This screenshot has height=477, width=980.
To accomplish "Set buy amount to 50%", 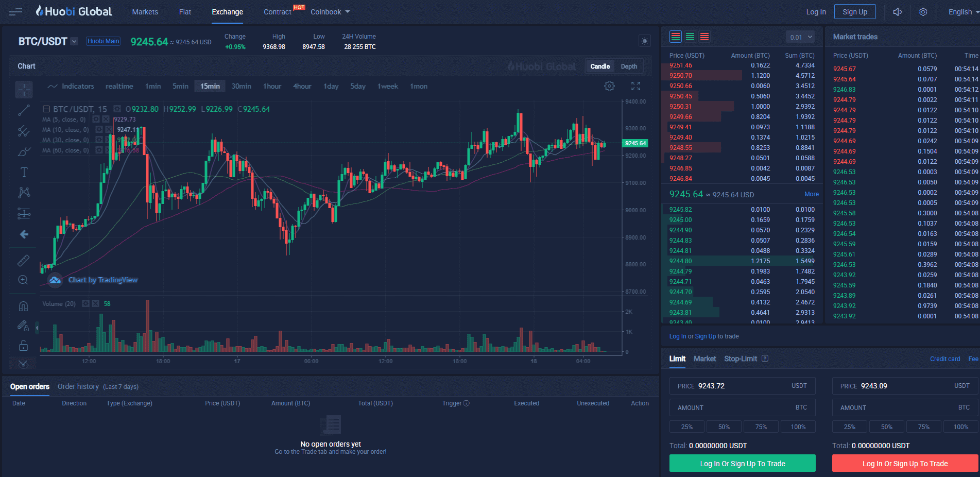I will click(x=724, y=427).
